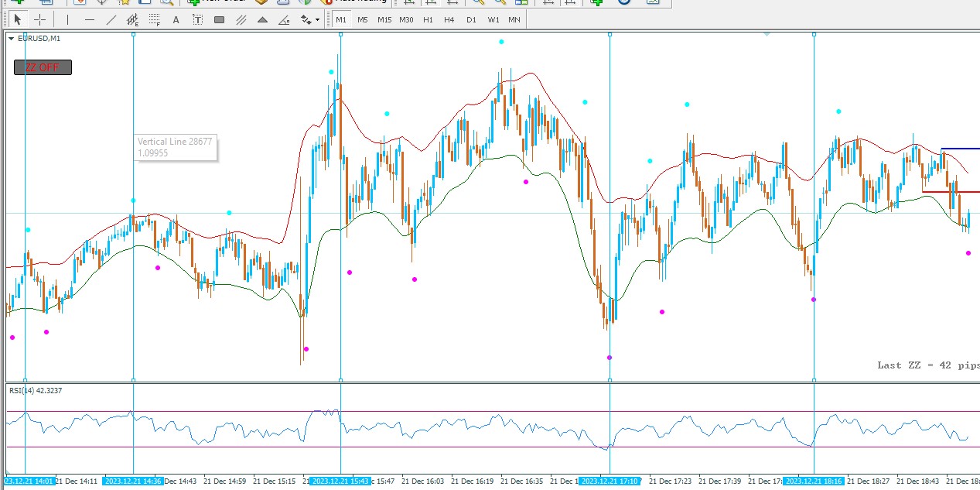Switch chart to M30 timeframe
The image size is (980, 490).
point(406,19)
